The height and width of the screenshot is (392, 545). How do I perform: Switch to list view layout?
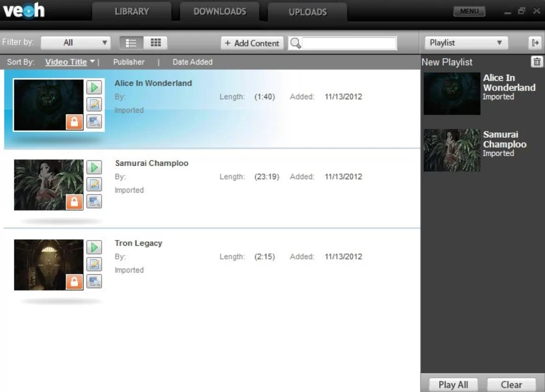[131, 42]
